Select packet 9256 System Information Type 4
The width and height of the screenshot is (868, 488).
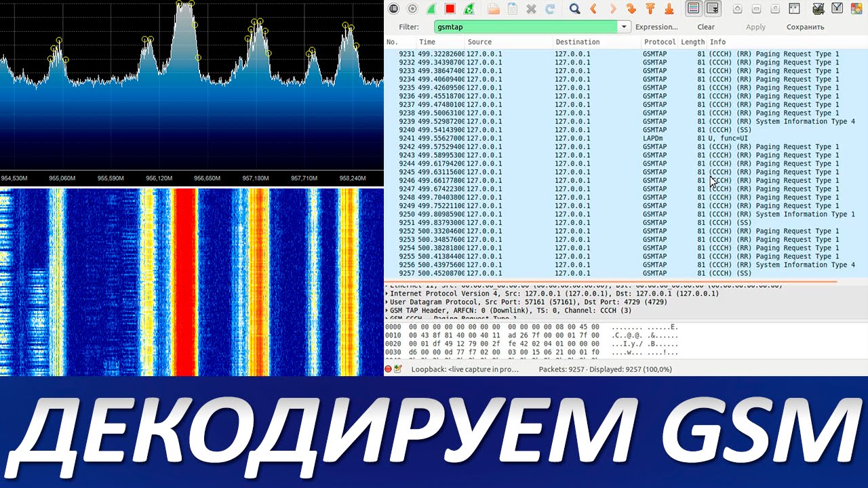pyautogui.click(x=626, y=265)
